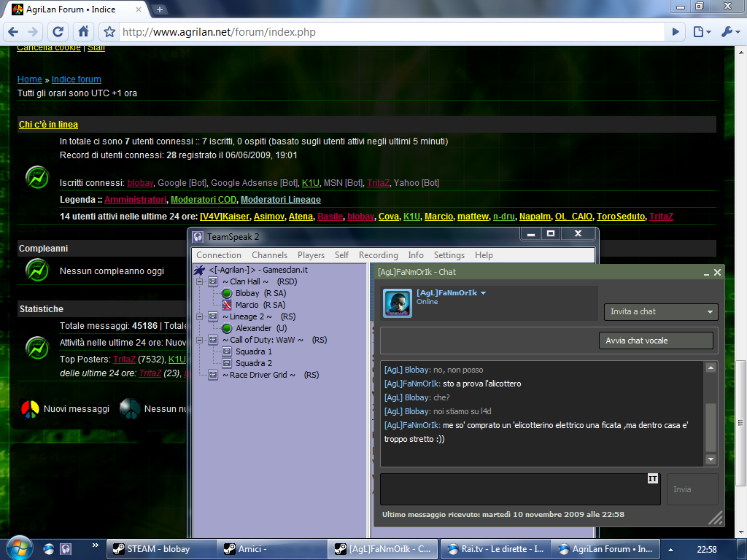Open the TeamSpeak Self menu
Image resolution: width=747 pixels, height=560 pixels.
[x=341, y=255]
